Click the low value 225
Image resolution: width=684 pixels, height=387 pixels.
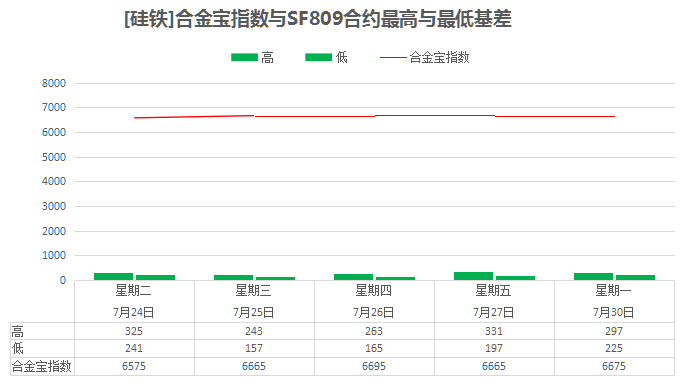point(613,349)
